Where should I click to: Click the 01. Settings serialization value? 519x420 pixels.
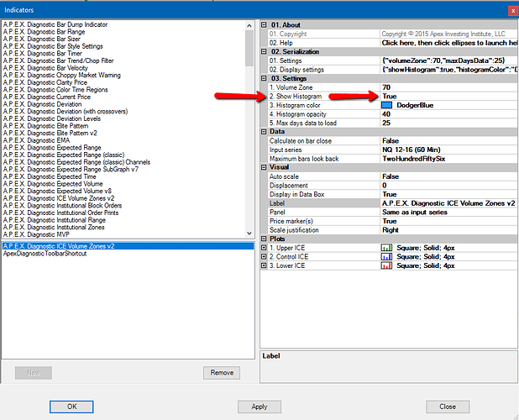pos(449,60)
